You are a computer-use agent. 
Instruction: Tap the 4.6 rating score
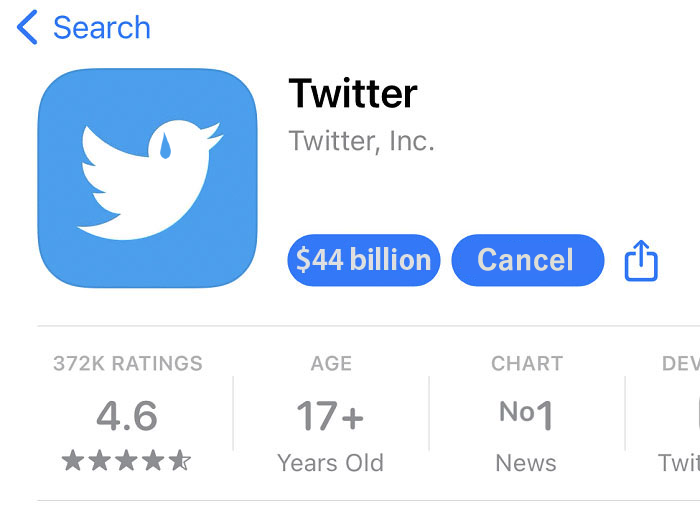pyautogui.click(x=127, y=414)
